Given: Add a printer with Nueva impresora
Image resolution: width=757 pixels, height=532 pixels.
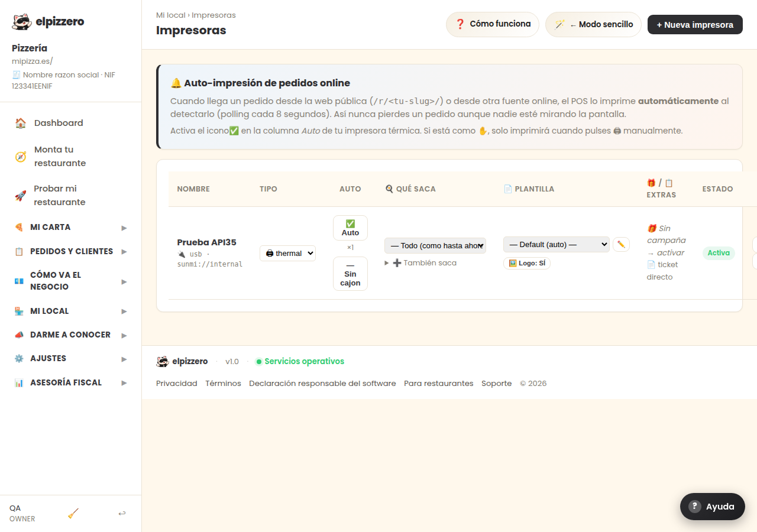Looking at the screenshot, I should (x=695, y=25).
